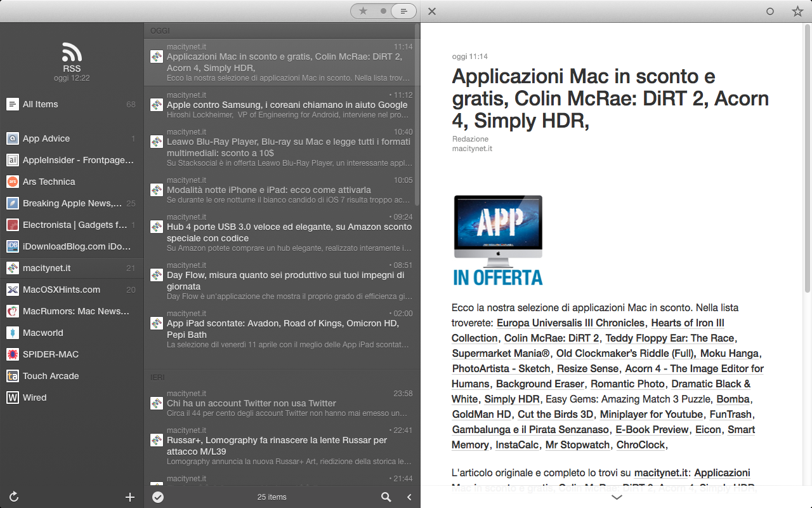Click the "Redazione" author name
812x508 pixels.
470,139
